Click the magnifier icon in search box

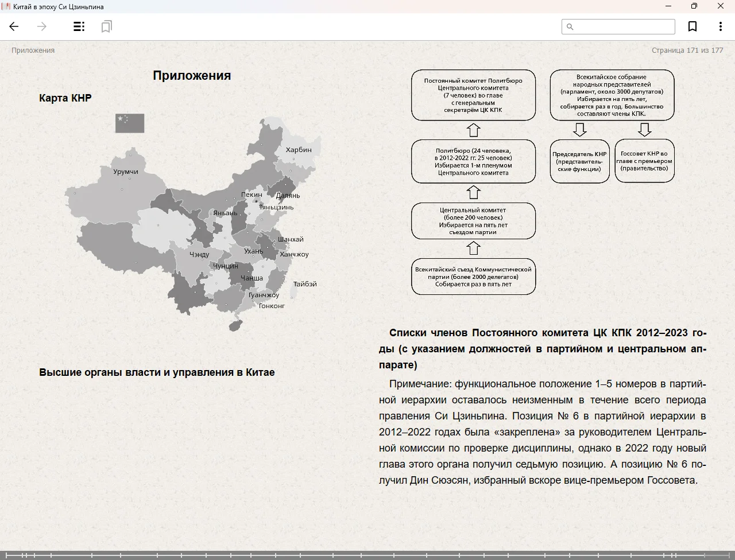(x=570, y=26)
